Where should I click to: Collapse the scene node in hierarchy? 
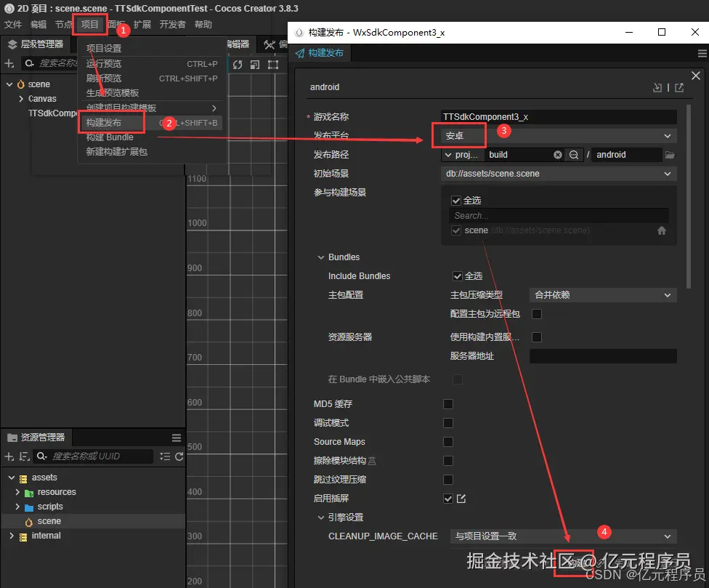coord(9,84)
